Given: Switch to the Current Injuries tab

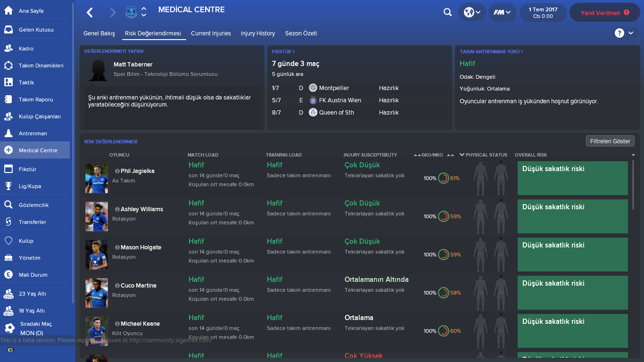Looking at the screenshot, I should point(211,33).
